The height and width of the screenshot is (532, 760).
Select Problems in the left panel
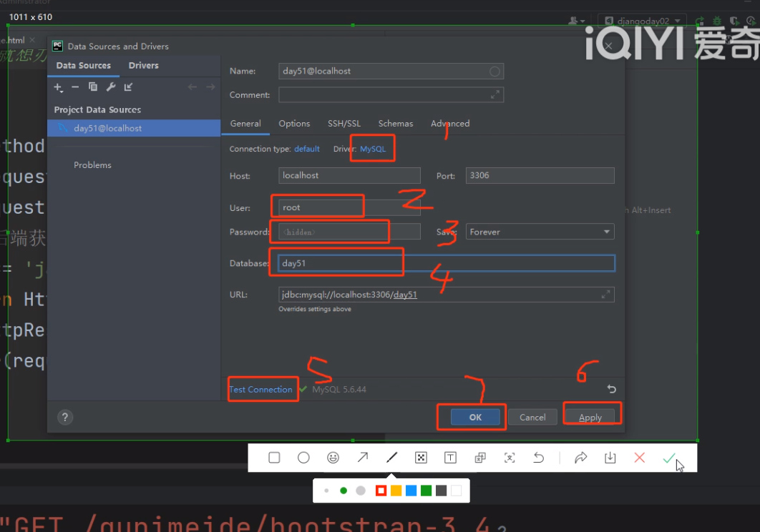tap(92, 165)
